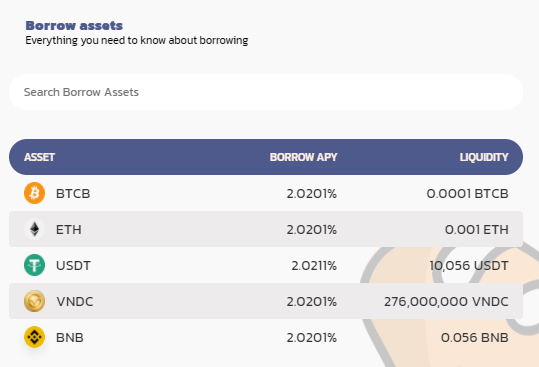The image size is (539, 367).
Task: Click the yellow BNB coin icon
Action: point(34,337)
